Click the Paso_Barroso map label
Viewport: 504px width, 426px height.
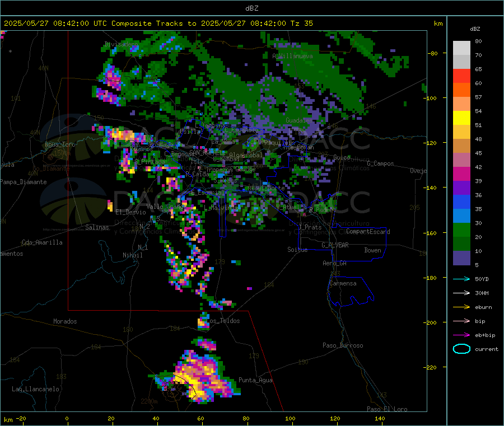point(343,345)
